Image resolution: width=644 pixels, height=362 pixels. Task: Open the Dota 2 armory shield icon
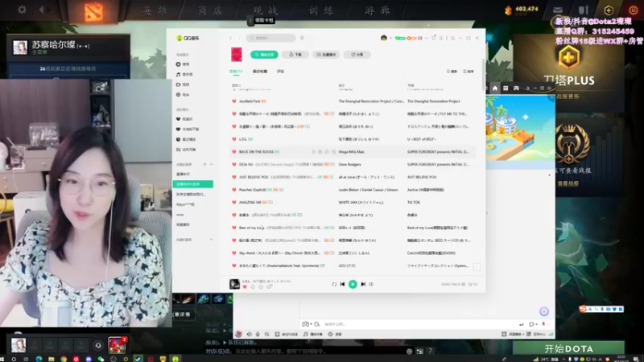[584, 10]
